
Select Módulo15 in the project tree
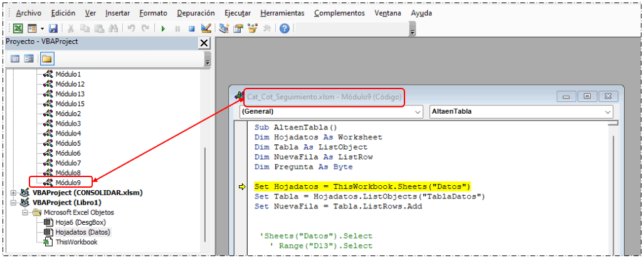pos(70,104)
